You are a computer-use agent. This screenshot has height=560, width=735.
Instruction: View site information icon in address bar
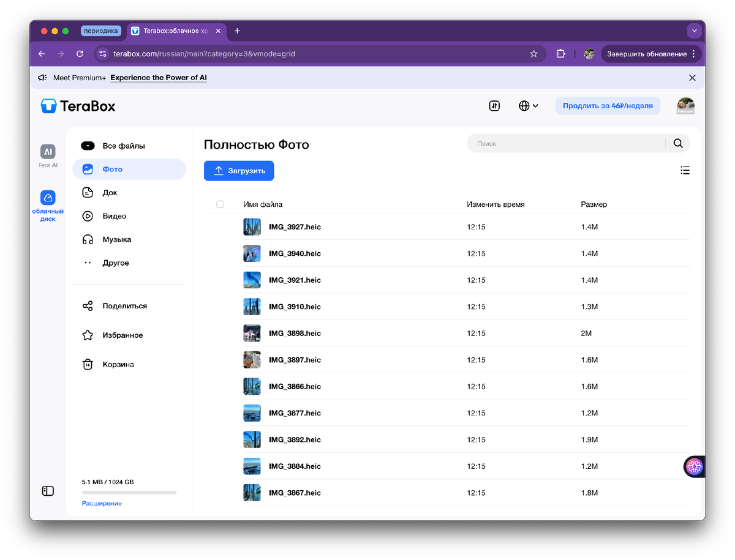[x=103, y=54]
